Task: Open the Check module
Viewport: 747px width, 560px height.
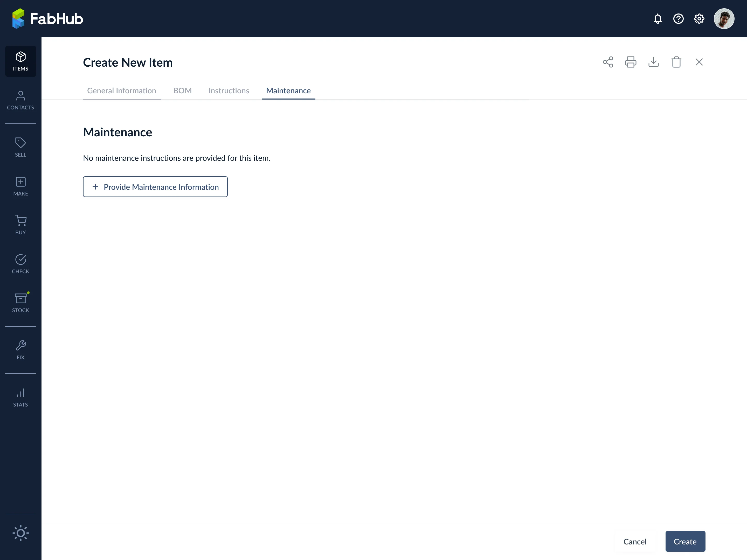Action: [20, 264]
